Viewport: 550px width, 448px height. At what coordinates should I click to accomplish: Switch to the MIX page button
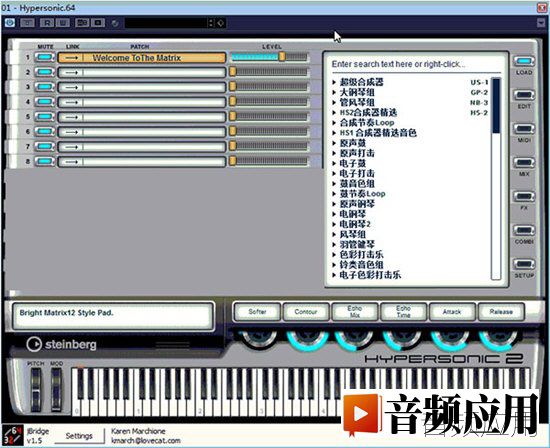coord(524,163)
